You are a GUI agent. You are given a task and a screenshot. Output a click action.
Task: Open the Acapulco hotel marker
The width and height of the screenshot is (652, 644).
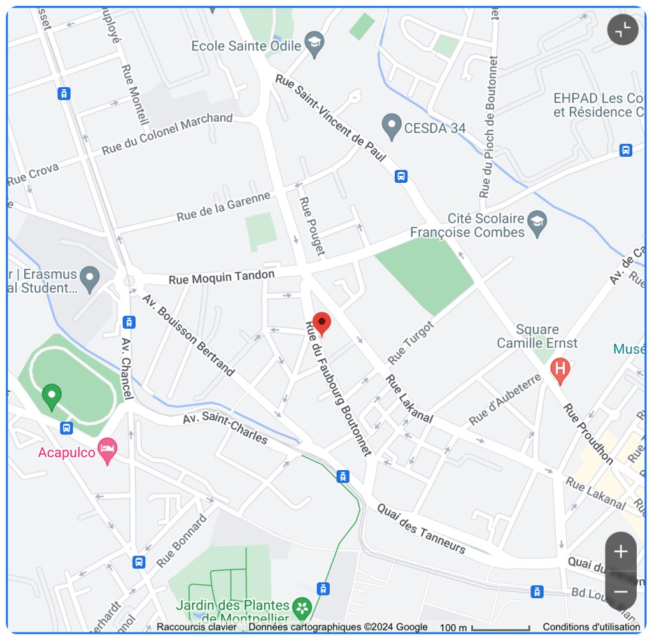[x=107, y=451]
